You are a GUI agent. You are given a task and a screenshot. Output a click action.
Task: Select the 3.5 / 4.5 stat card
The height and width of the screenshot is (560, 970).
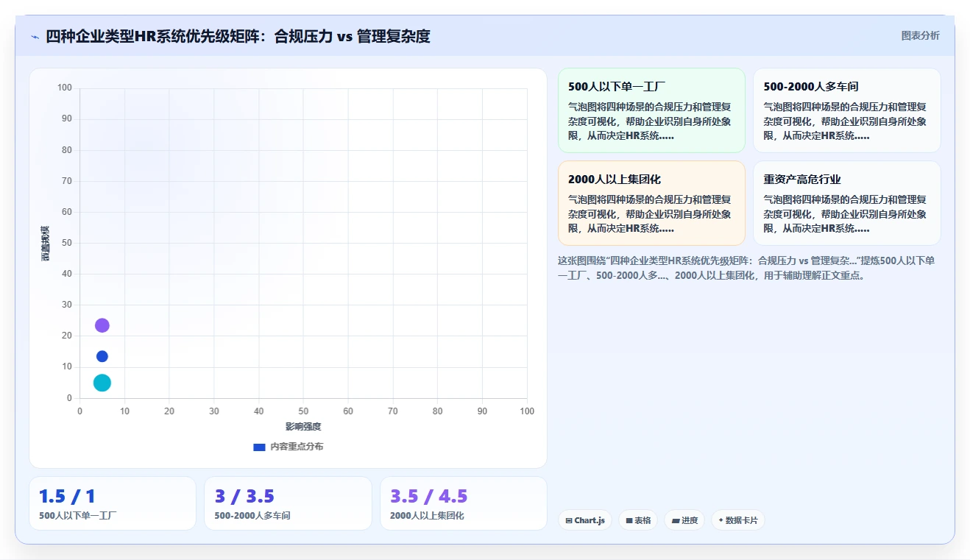pos(464,503)
